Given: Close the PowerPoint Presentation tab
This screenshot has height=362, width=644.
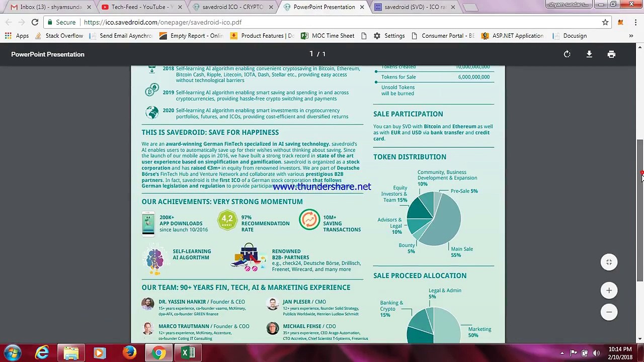Looking at the screenshot, I should (x=362, y=7).
